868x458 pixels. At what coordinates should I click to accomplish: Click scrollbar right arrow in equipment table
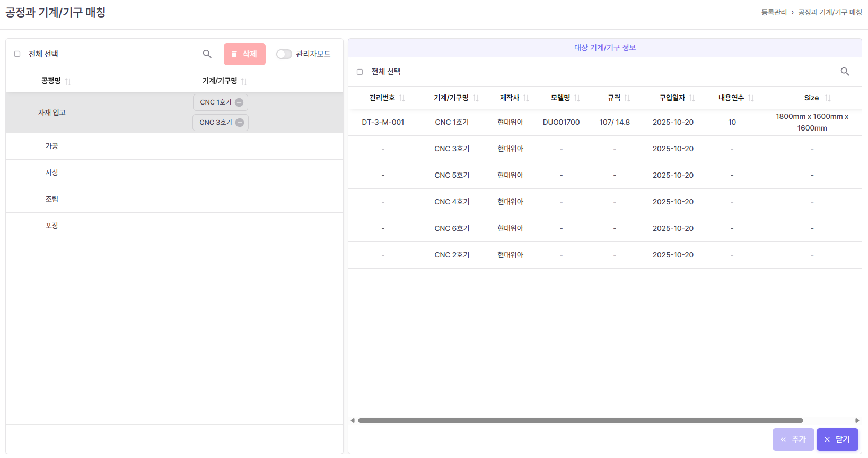(x=857, y=420)
